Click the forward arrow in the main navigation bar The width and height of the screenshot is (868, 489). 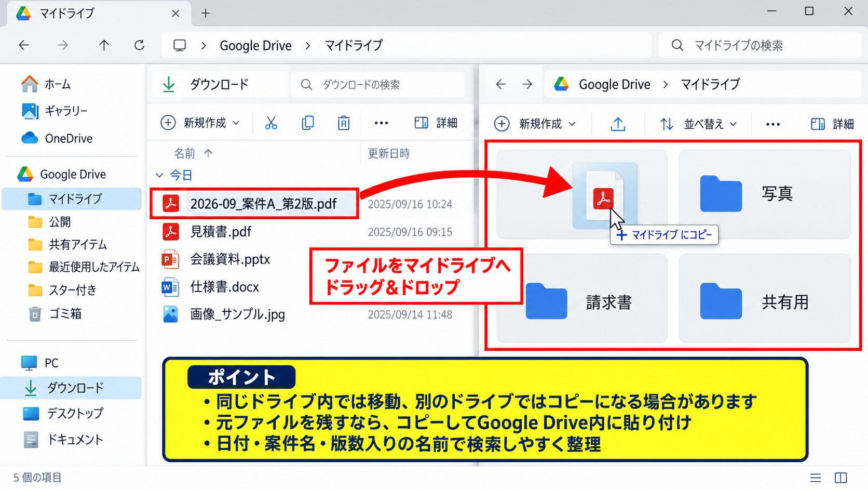(63, 45)
